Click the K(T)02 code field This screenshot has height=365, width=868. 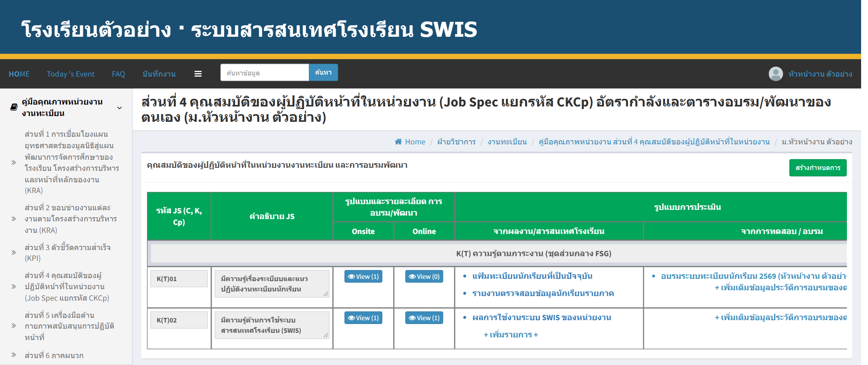(x=179, y=320)
